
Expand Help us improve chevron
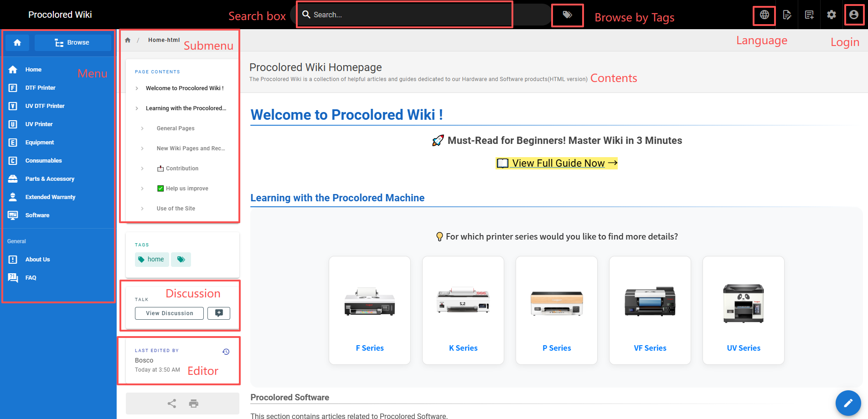tap(142, 189)
